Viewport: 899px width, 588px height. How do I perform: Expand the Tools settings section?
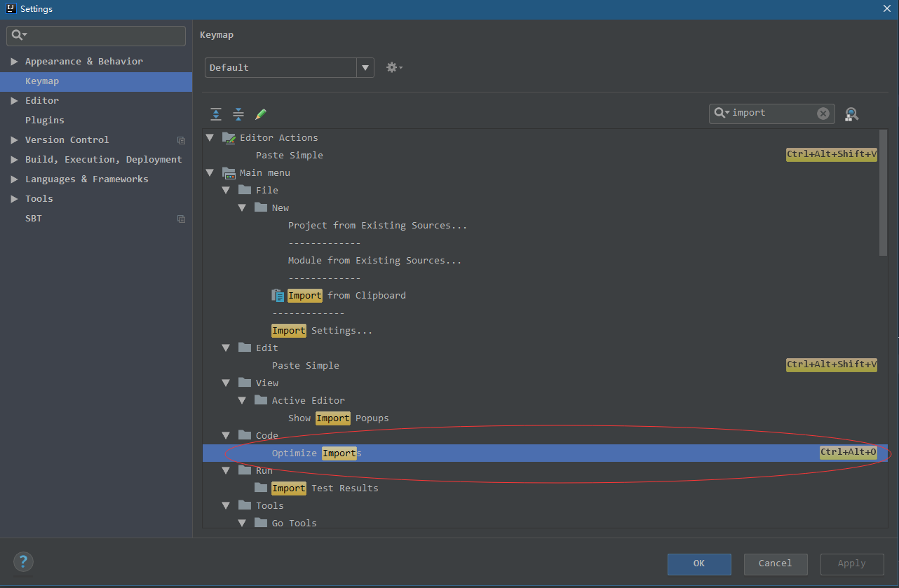[14, 199]
